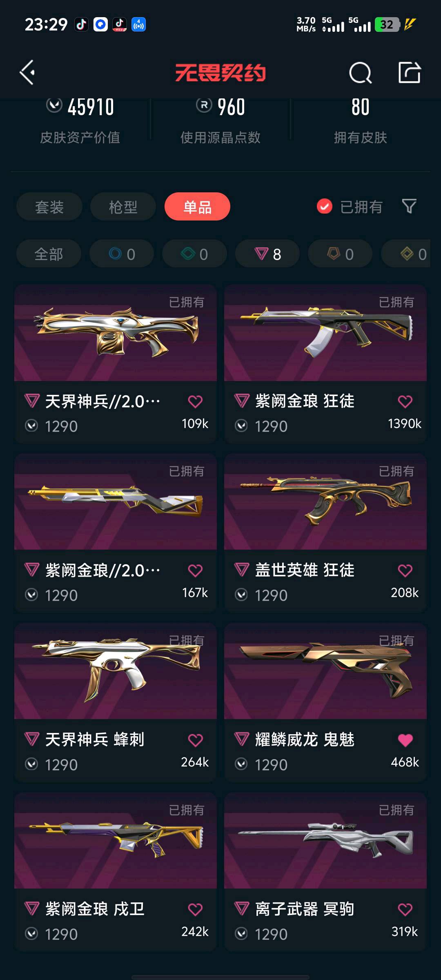Switch to the 套装 tab
441x980 pixels.
point(49,207)
